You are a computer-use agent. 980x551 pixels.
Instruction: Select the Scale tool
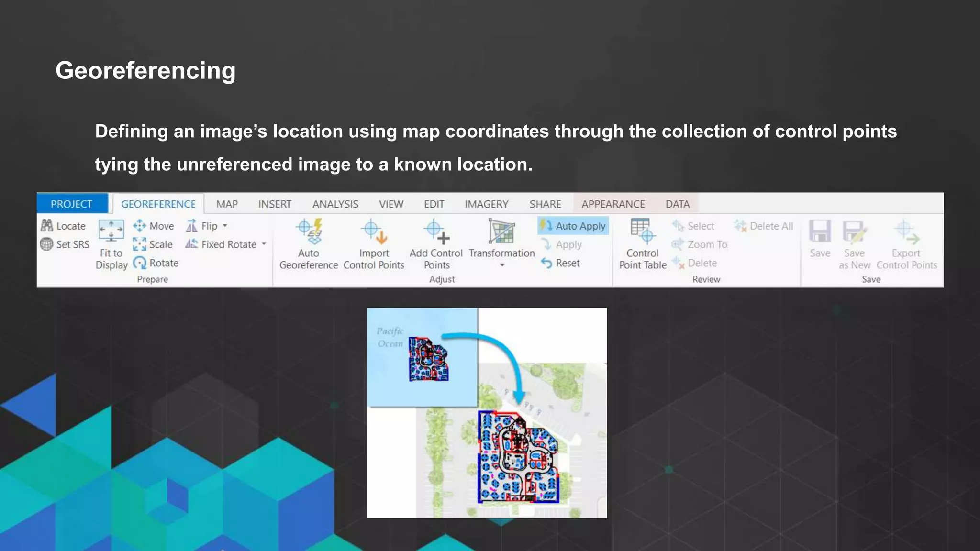153,244
